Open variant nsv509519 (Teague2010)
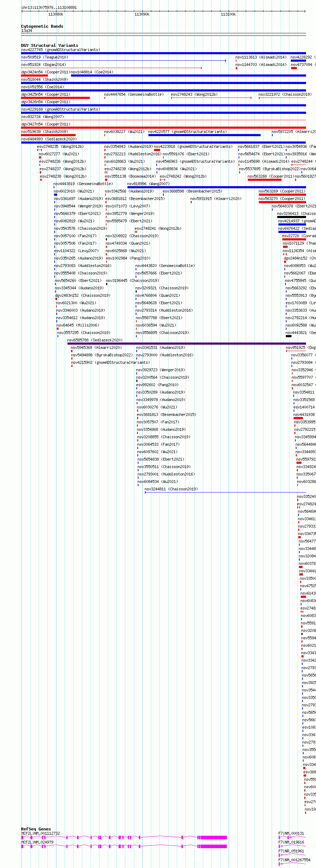Screen dimensions: 316x868 [x=45, y=57]
